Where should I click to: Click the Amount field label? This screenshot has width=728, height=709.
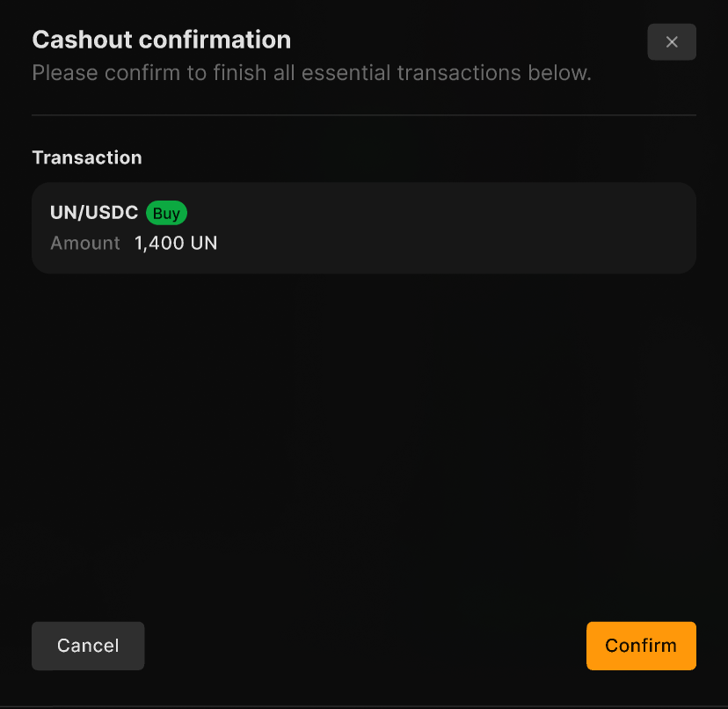coord(85,243)
